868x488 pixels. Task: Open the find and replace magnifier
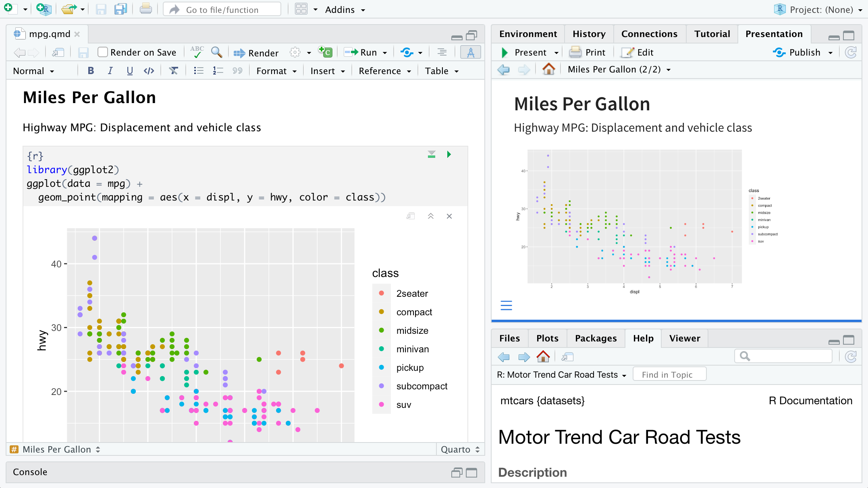coord(216,52)
